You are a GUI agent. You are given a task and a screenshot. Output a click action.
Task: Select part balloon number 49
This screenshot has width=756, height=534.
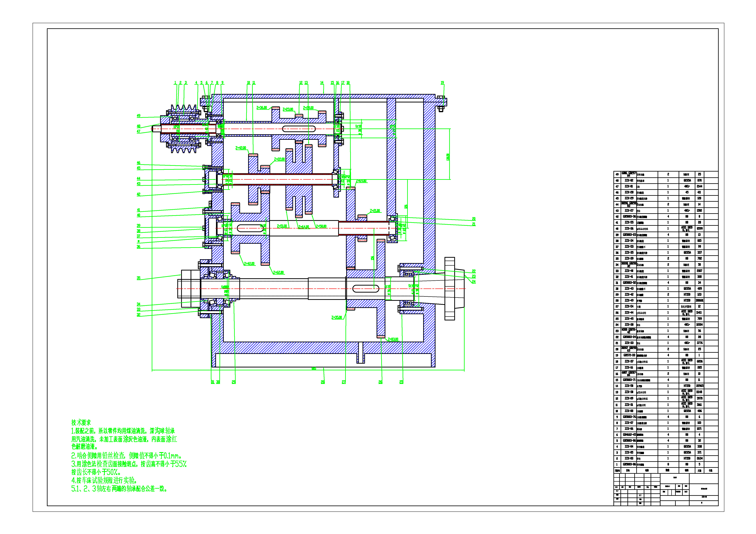[x=139, y=116]
